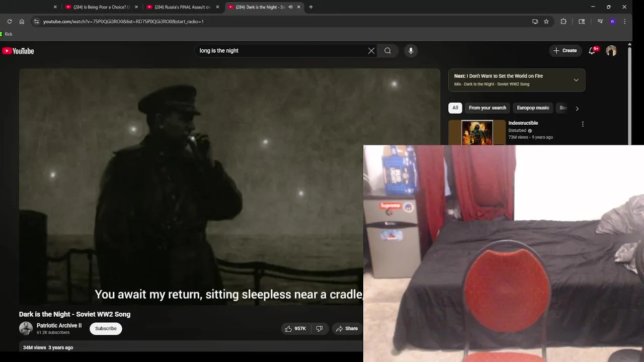Image resolution: width=644 pixels, height=362 pixels.
Task: Open YouTube account avatar menu
Action: pos(611,51)
